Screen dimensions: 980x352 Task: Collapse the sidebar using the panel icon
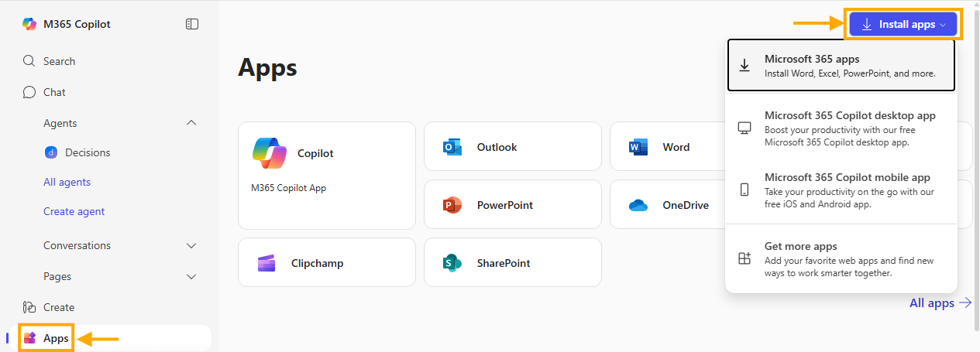tap(192, 24)
